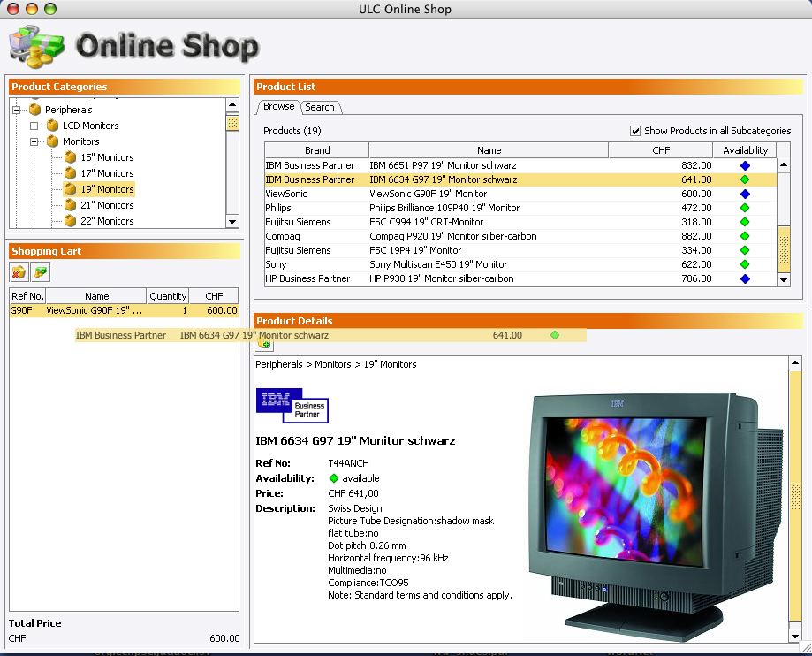Click the IBM monitor product image
The width and height of the screenshot is (812, 656).
point(657,516)
